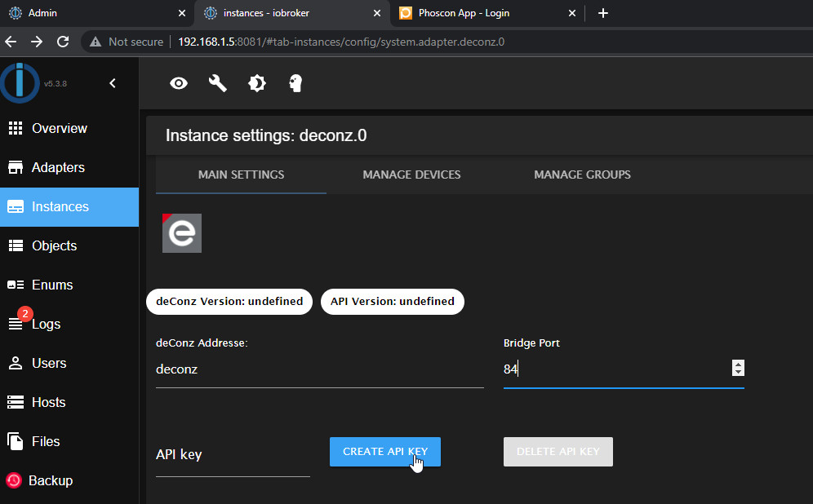
Task: Open the wrench system settings icon
Action: (x=217, y=83)
